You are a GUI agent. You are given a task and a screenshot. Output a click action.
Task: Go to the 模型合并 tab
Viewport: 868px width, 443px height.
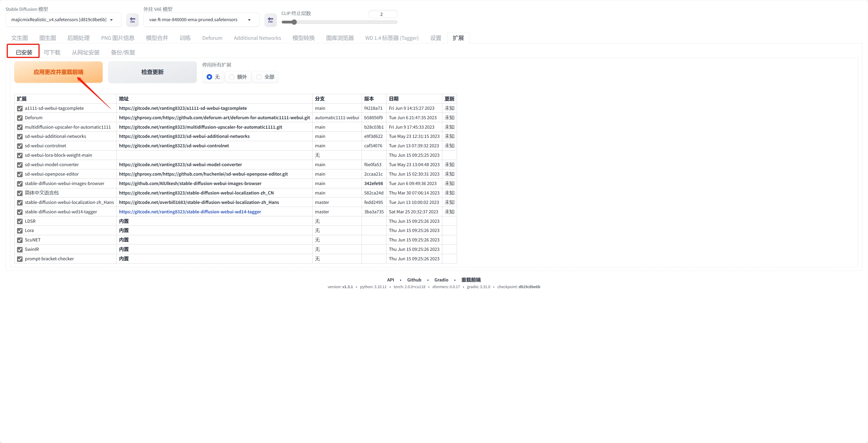tap(157, 38)
